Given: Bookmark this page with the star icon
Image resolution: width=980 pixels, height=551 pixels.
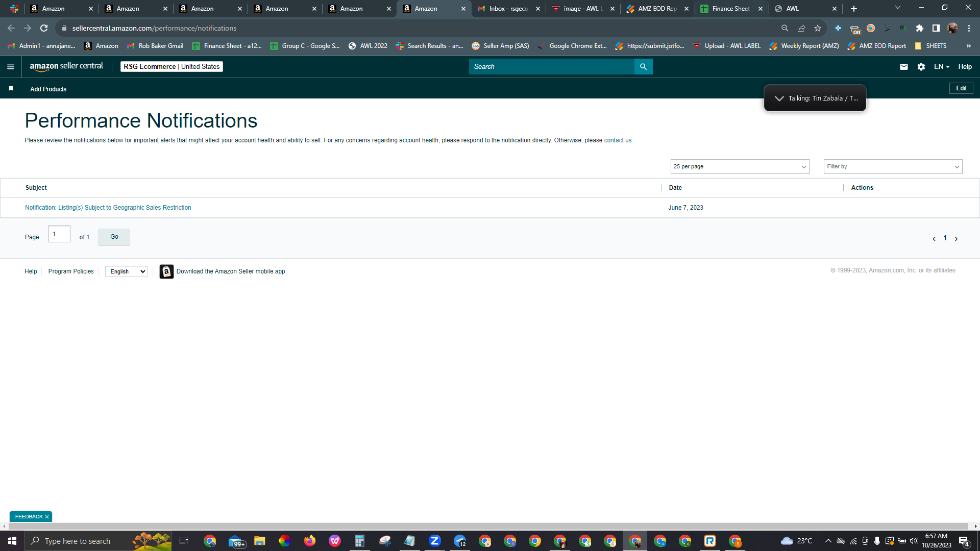Looking at the screenshot, I should point(818,28).
